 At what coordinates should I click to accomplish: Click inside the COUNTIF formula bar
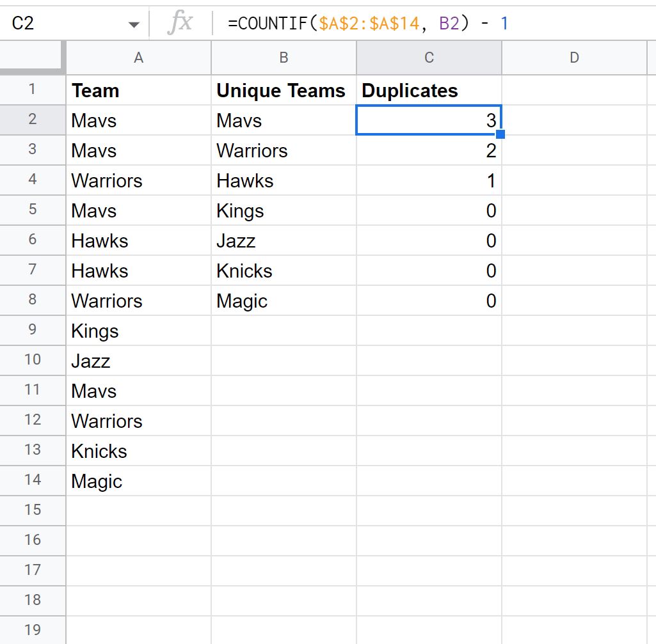coord(435,23)
